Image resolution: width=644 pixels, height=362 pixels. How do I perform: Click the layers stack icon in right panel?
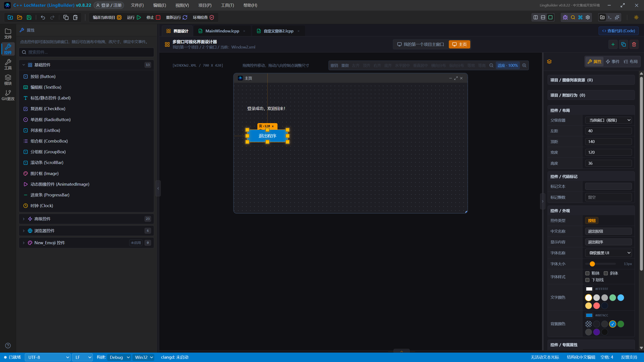click(x=549, y=61)
